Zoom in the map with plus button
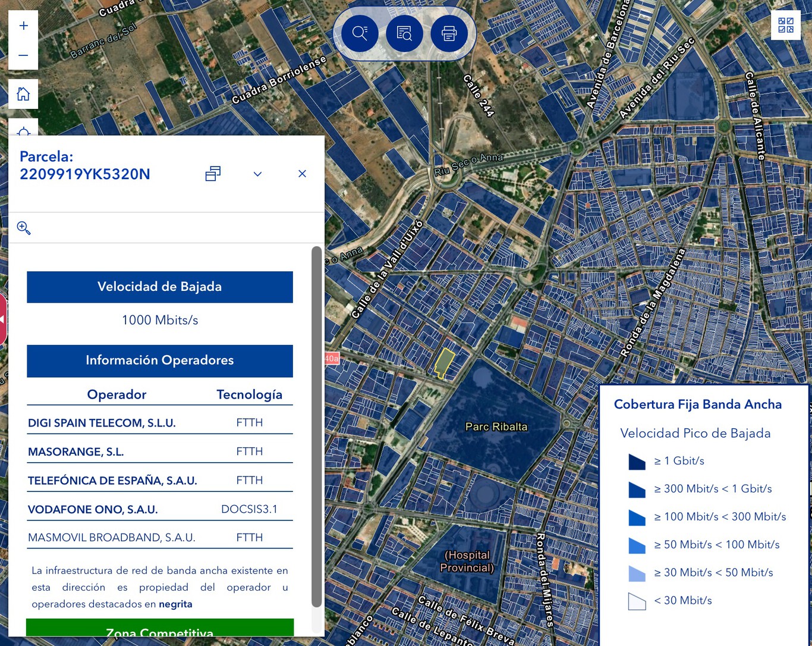The image size is (812, 646). tap(23, 26)
